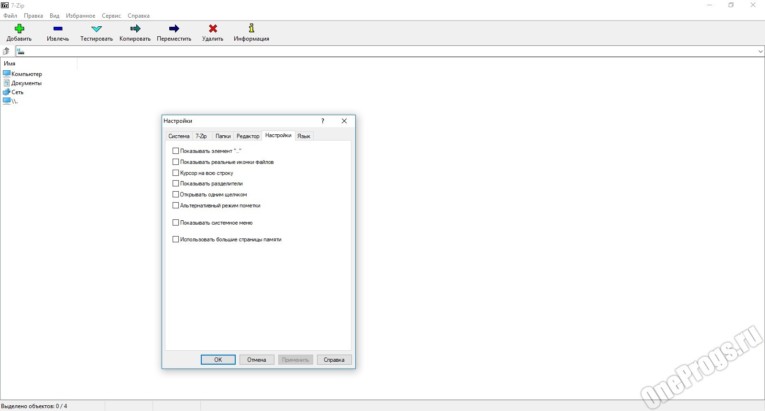
Task: Check 'Показывать системное меню' option
Action: [x=176, y=223]
